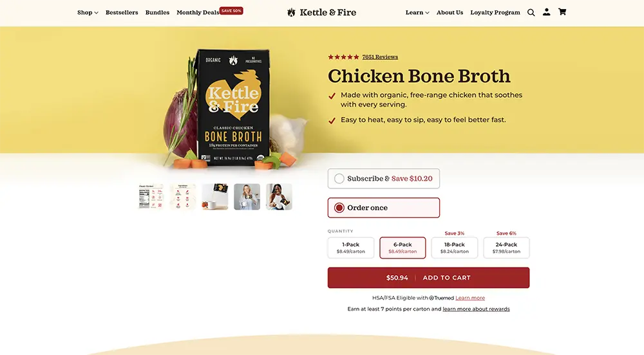Select the Order once radio option
The image size is (644, 355).
point(339,208)
